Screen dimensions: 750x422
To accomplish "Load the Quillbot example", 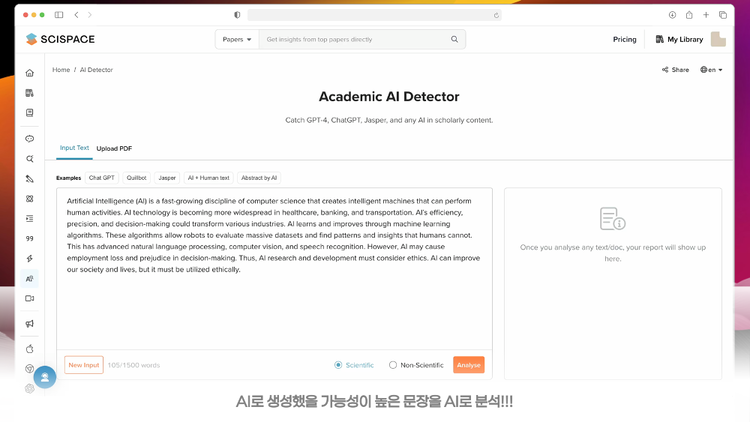I will pos(136,178).
